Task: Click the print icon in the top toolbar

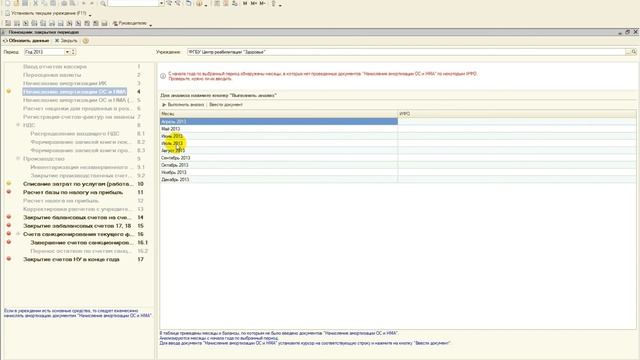Action: coord(64,3)
